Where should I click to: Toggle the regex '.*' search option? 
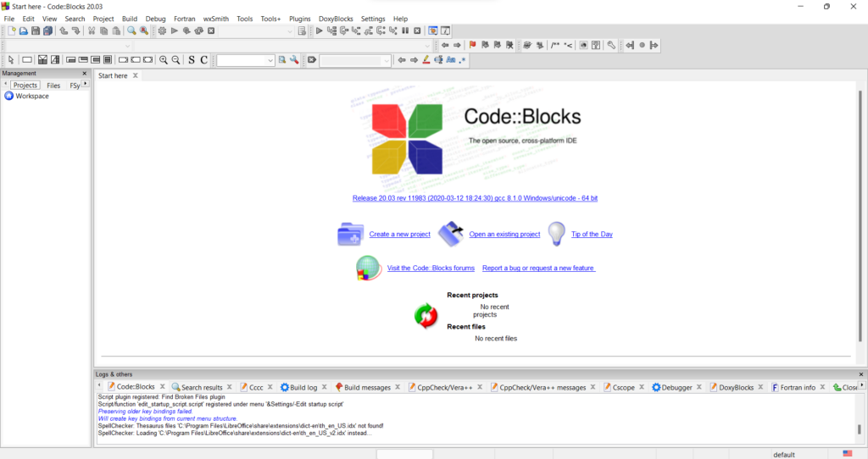(463, 60)
